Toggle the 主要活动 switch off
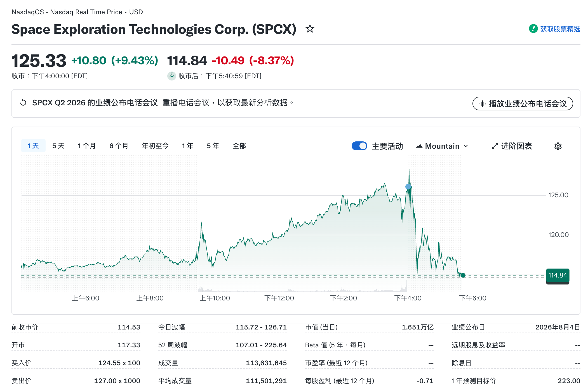The image size is (588, 389). click(359, 146)
